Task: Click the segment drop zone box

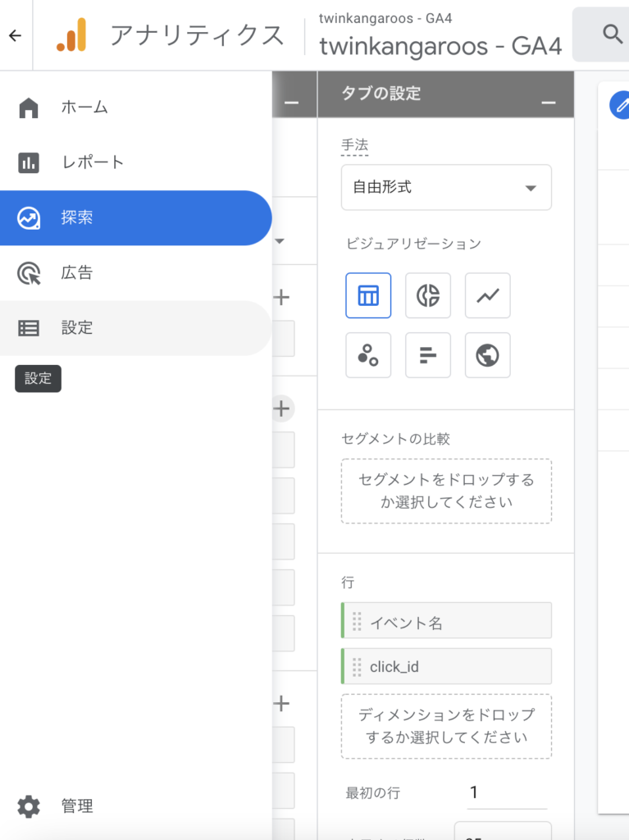Action: click(x=446, y=491)
